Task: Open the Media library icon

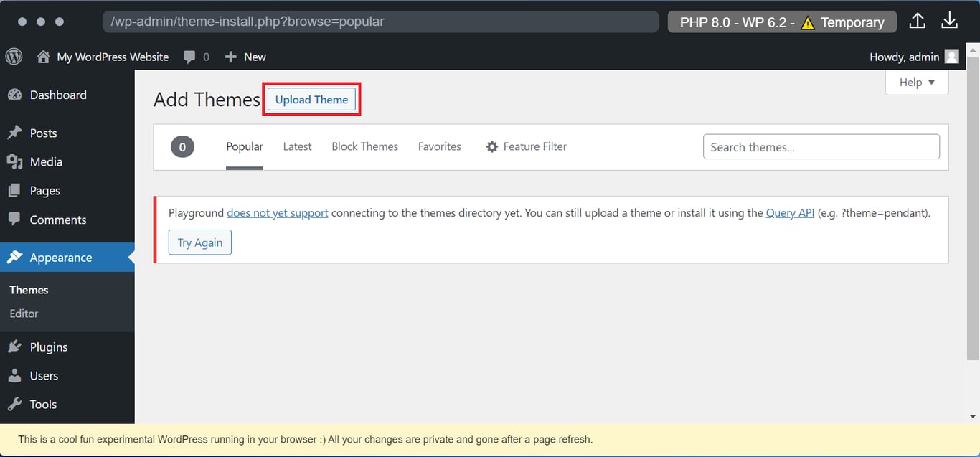Action: coord(17,161)
